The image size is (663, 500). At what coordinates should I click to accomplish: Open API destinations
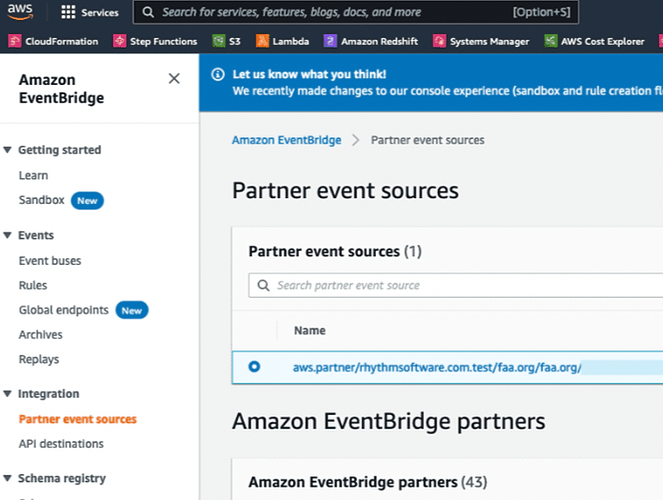(x=61, y=444)
